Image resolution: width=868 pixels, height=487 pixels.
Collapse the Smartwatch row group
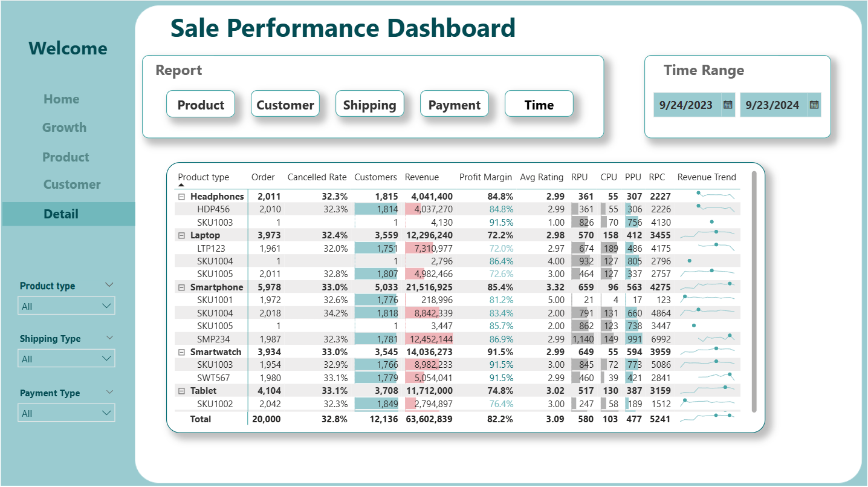[x=181, y=352]
